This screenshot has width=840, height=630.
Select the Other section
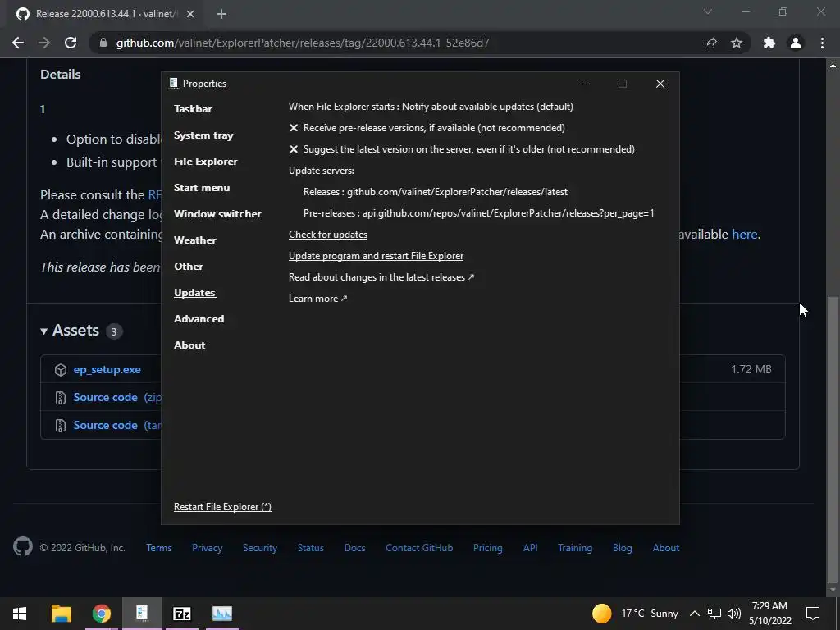[x=189, y=267]
